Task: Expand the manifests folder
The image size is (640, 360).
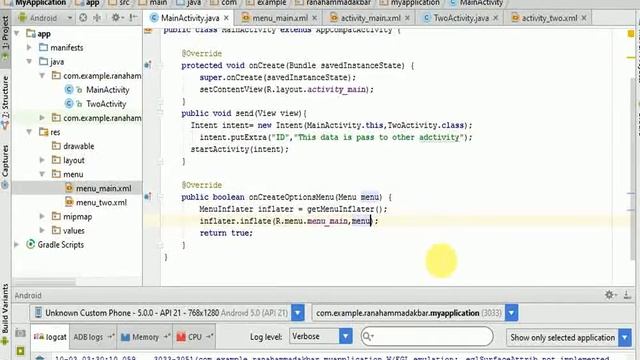Action: pos(29,48)
